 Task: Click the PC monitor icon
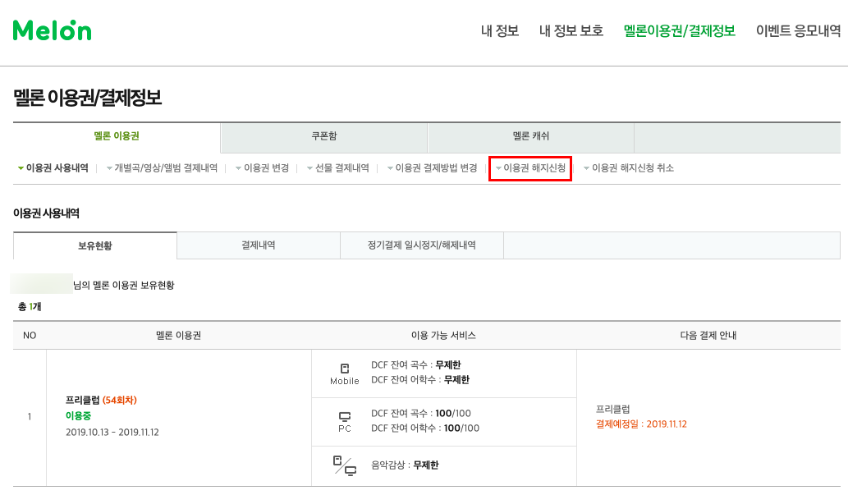tap(345, 417)
